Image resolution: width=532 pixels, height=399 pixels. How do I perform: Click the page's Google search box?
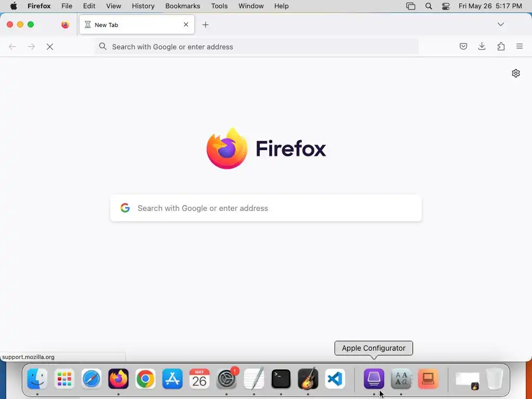(265, 208)
